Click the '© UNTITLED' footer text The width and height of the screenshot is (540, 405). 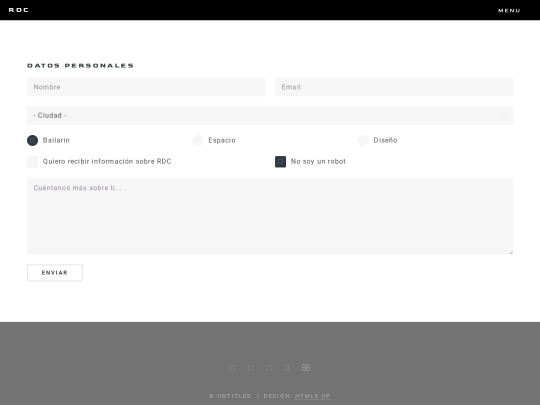230,396
